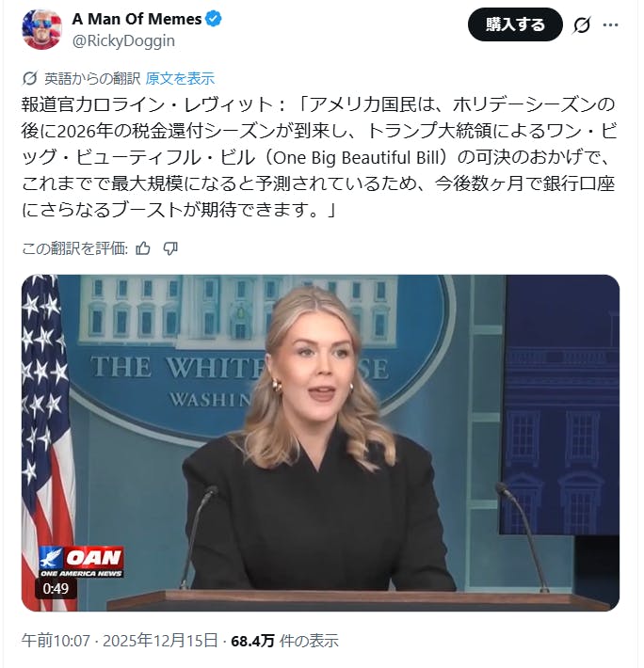Open the A Man Of Memes profile avatar
The height and width of the screenshot is (668, 644).
click(41, 29)
